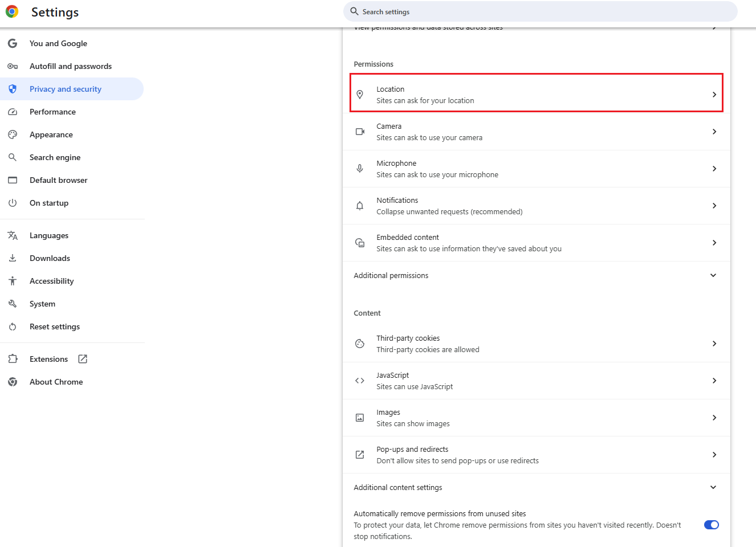Click the Third-party cookies icon

(x=360, y=344)
